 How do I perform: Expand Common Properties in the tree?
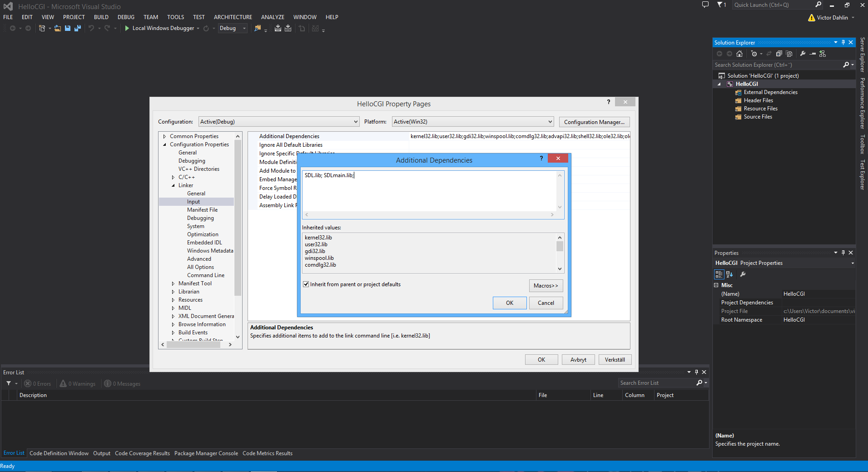point(164,136)
